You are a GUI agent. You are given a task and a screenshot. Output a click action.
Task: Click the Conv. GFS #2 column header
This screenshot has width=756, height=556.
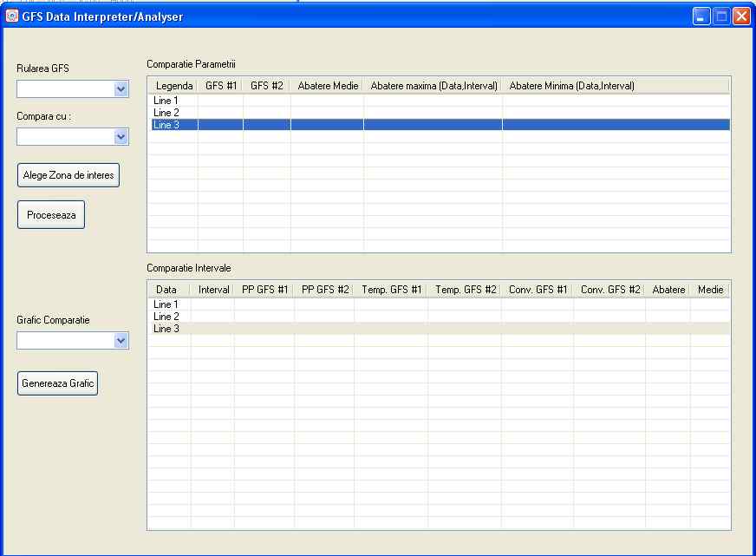(x=609, y=290)
